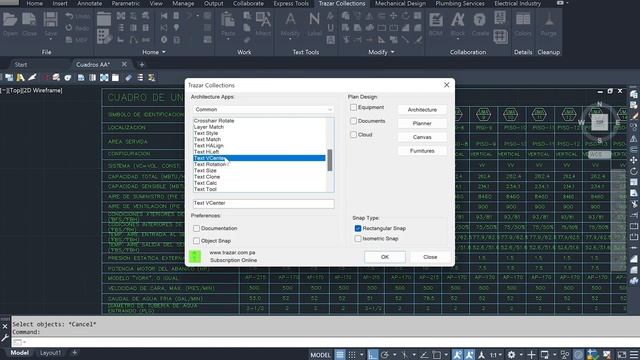Expand the Modify panel dropdown arrow
Image resolution: width=640 pixels, height=360 pixels.
point(392,52)
